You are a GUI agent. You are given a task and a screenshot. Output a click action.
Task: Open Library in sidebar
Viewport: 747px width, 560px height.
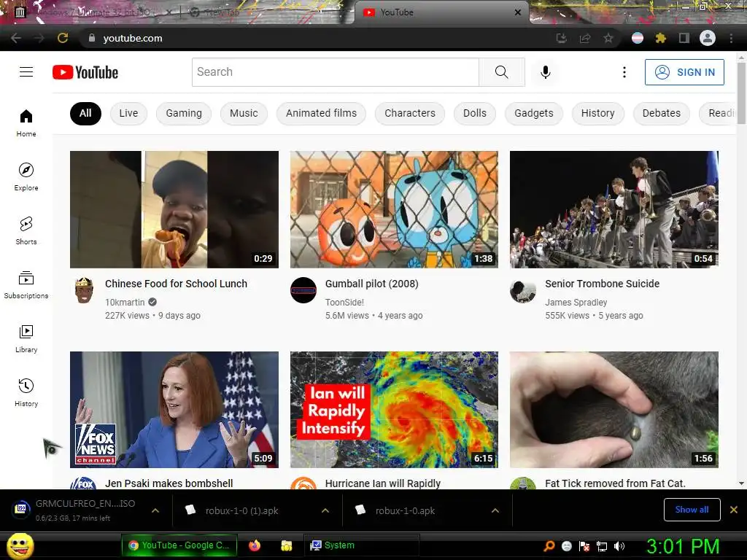click(x=26, y=338)
